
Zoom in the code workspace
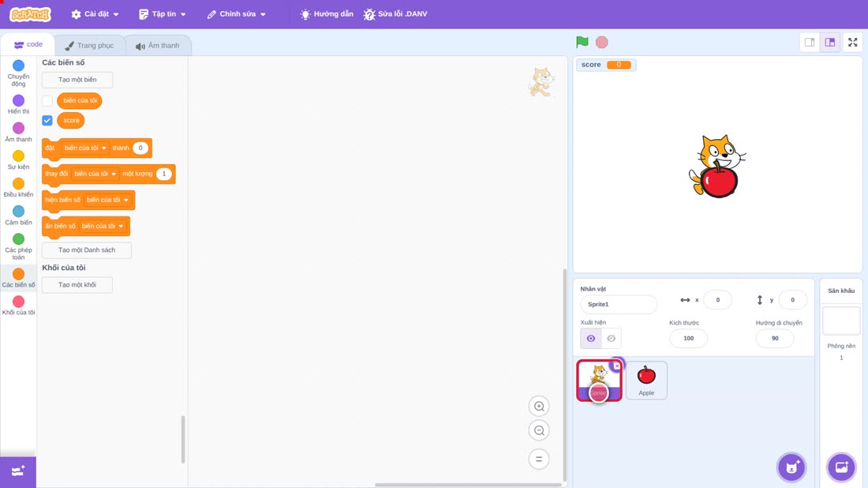pyautogui.click(x=539, y=406)
